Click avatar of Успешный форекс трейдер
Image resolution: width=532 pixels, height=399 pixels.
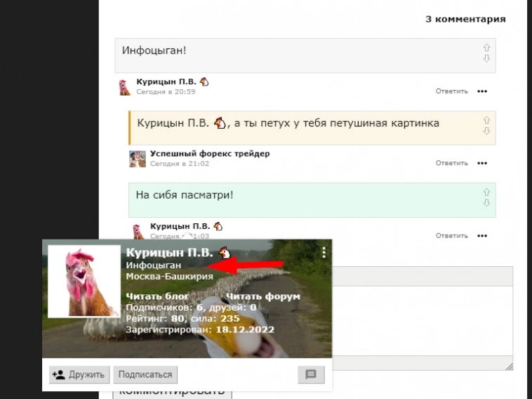coord(138,159)
